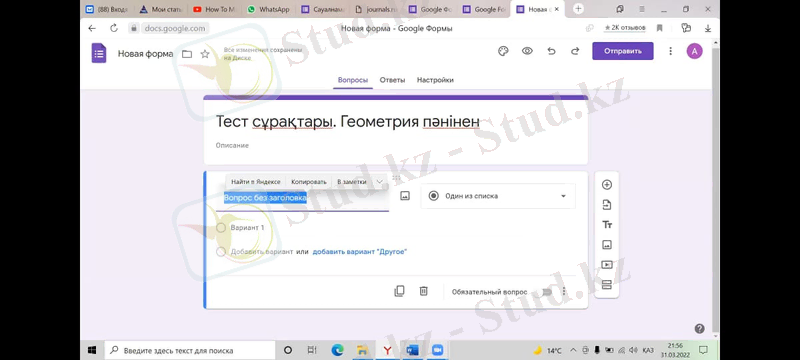Open the Windows Start menu
800x360 pixels.
coord(92,350)
